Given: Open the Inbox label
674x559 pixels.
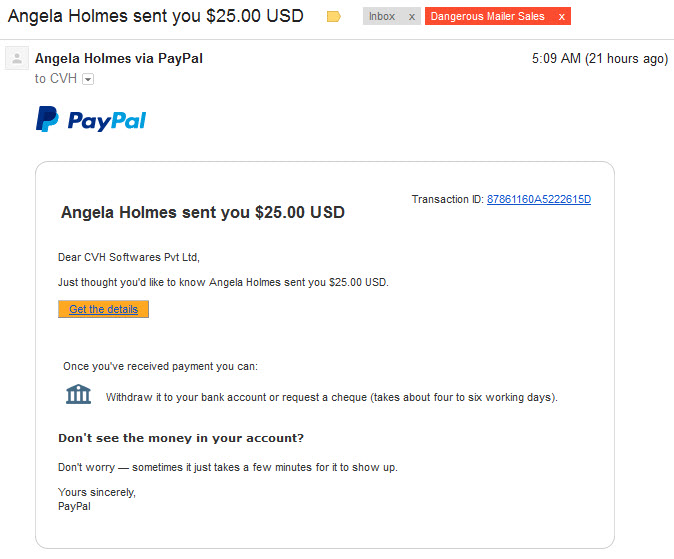Looking at the screenshot, I should point(382,16).
